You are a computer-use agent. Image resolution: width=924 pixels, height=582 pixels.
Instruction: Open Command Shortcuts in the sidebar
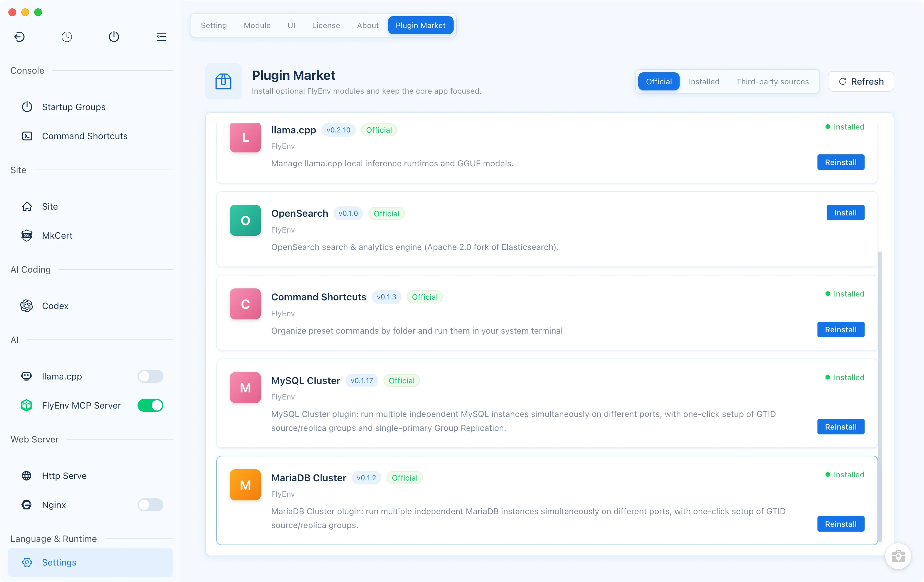click(x=90, y=136)
